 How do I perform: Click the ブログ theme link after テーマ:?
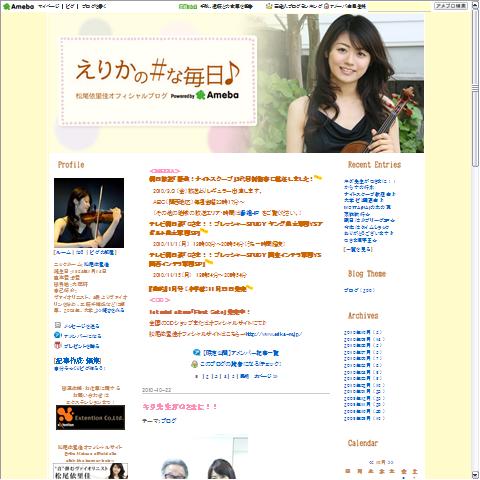click(x=169, y=421)
